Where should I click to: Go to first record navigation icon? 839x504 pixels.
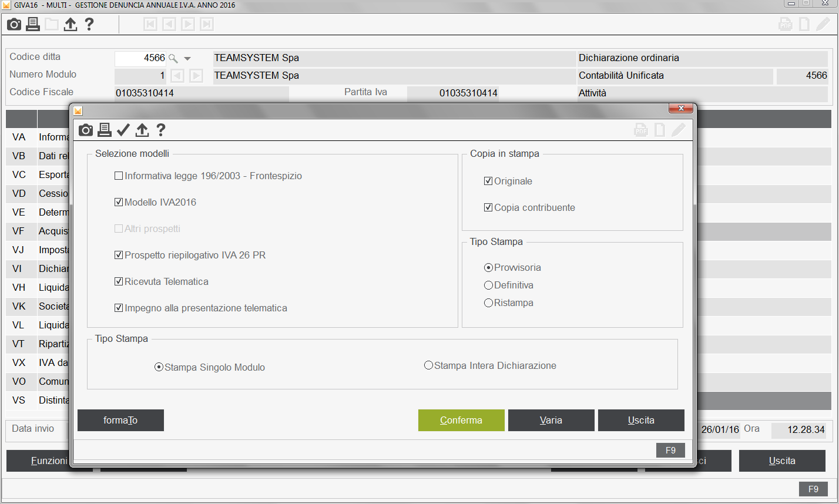tap(150, 24)
